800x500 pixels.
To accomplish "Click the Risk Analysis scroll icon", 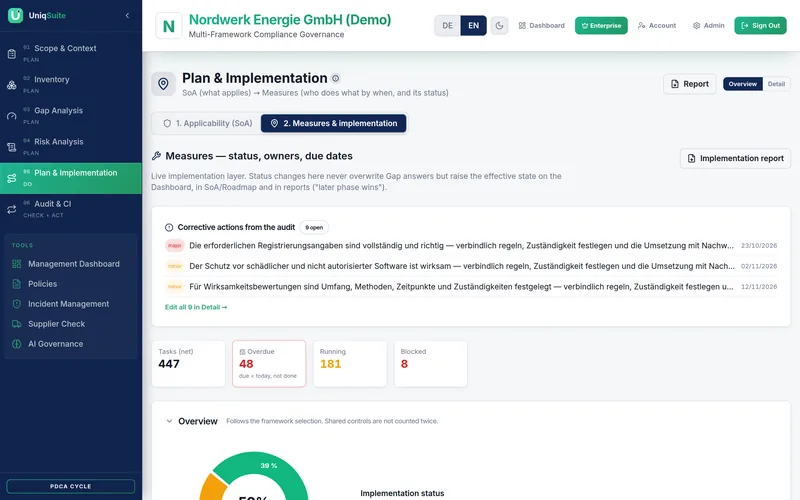I will point(12,147).
